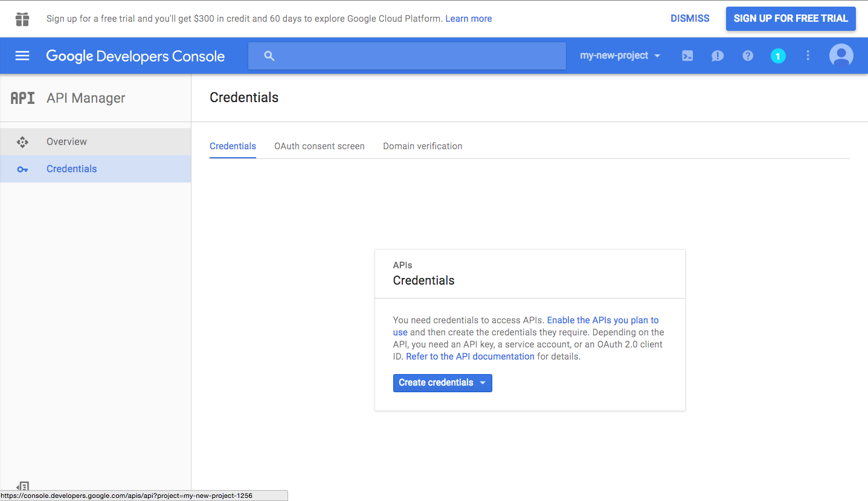Collapse sidebar using bottom-left icon
Image resolution: width=868 pixels, height=501 pixels.
22,486
